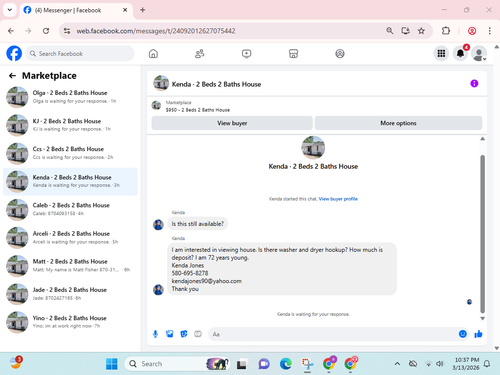Click the chat scrollbar thumb

point(482,233)
